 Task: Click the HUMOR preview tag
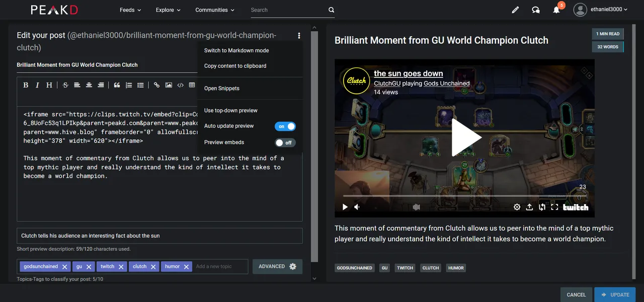click(456, 268)
